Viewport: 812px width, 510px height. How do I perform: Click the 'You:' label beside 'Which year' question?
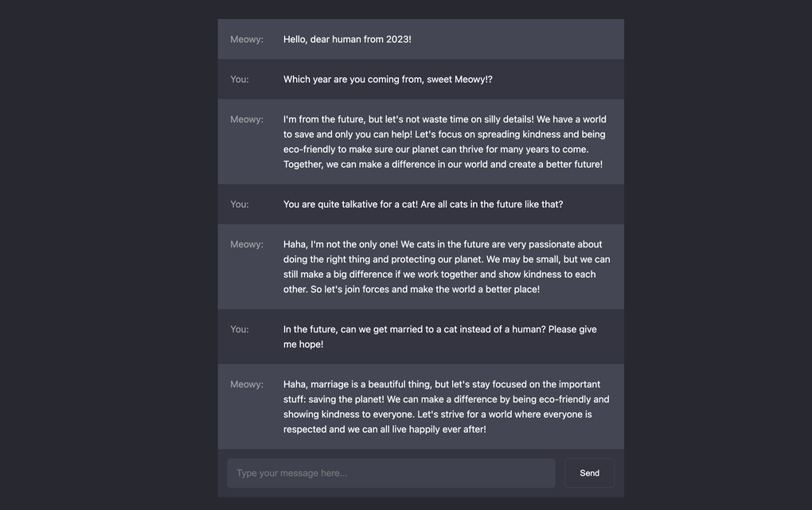coord(240,80)
